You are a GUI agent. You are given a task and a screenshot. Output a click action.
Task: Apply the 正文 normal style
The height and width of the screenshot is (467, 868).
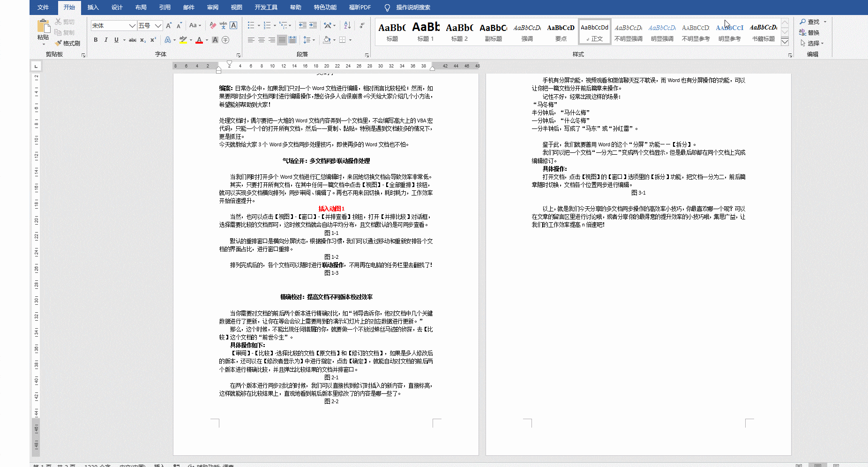[595, 32]
